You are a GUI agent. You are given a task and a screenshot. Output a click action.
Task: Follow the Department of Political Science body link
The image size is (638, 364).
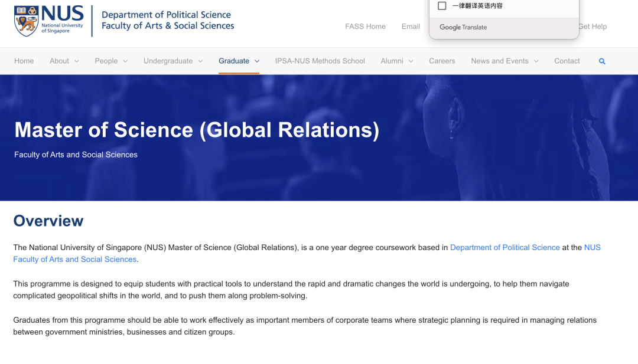pyautogui.click(x=505, y=247)
